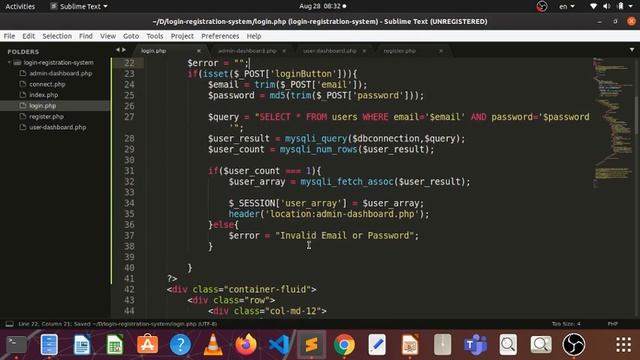This screenshot has width=640, height=360.
Task: Toggle side bar via status bar panel icon
Action: [x=9, y=324]
